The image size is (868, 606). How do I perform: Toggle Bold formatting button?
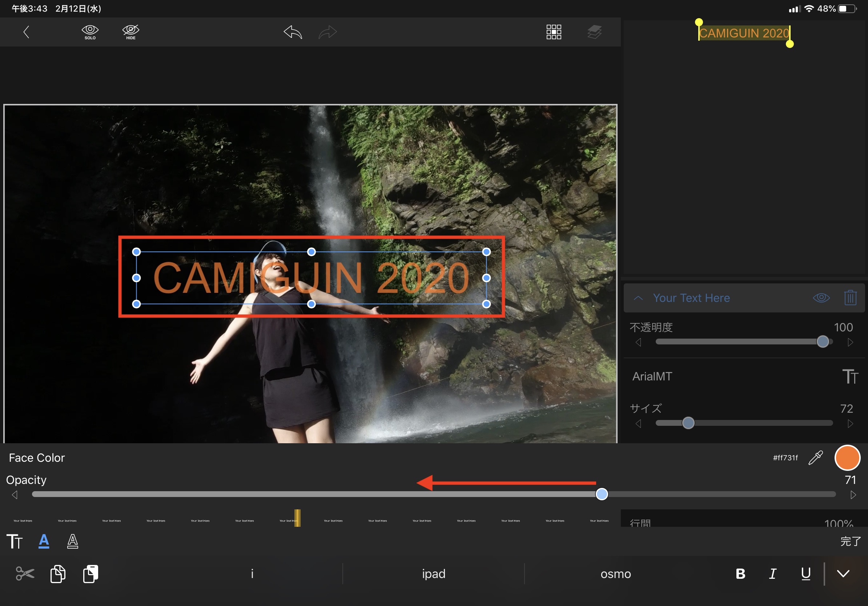click(740, 574)
